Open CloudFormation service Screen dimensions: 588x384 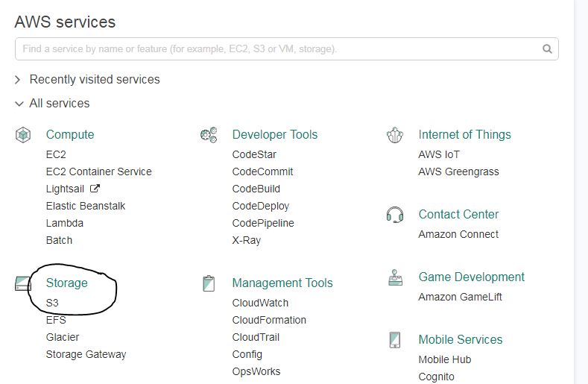[269, 320]
